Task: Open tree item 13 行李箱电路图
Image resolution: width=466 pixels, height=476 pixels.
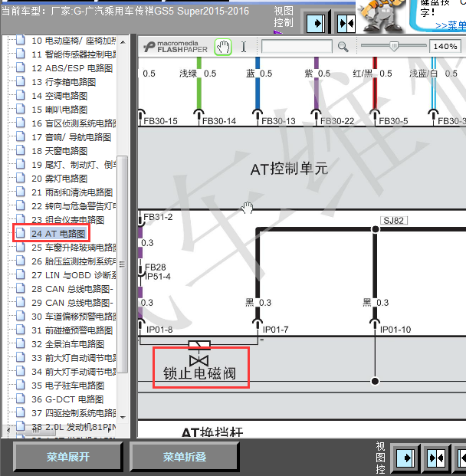Action: (64, 82)
